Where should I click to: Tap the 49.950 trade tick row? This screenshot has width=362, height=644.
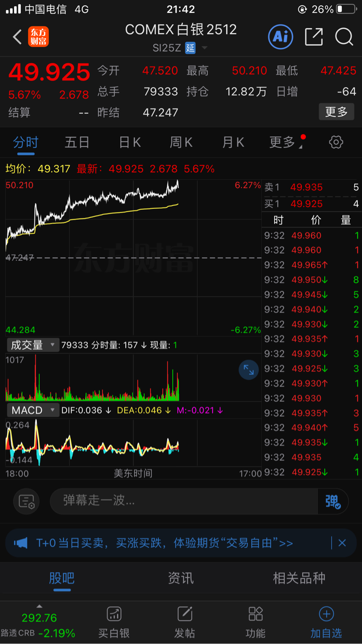(x=312, y=280)
